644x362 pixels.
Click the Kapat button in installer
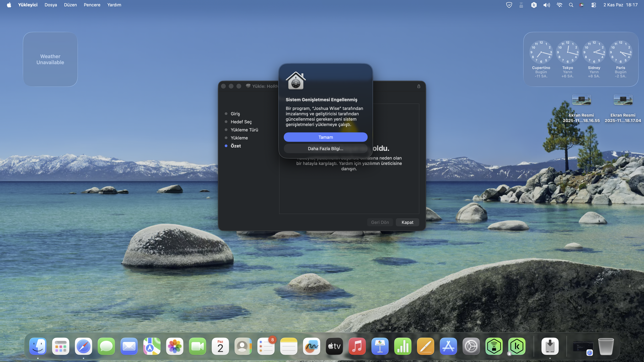click(407, 222)
